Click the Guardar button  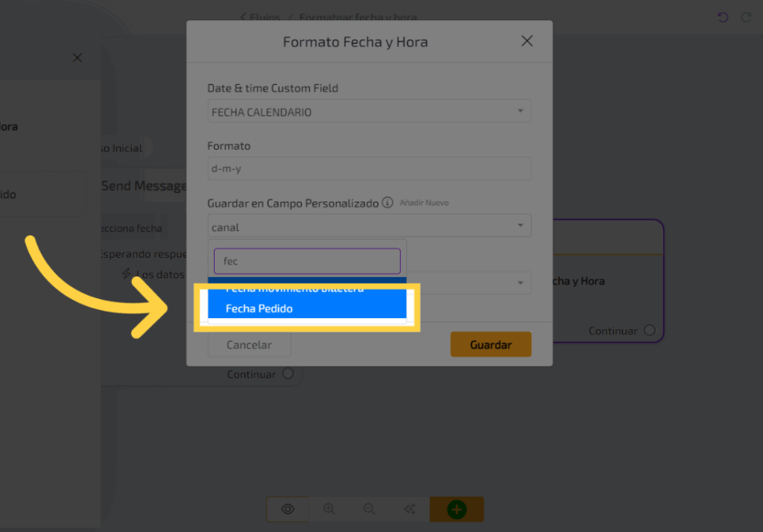point(490,345)
